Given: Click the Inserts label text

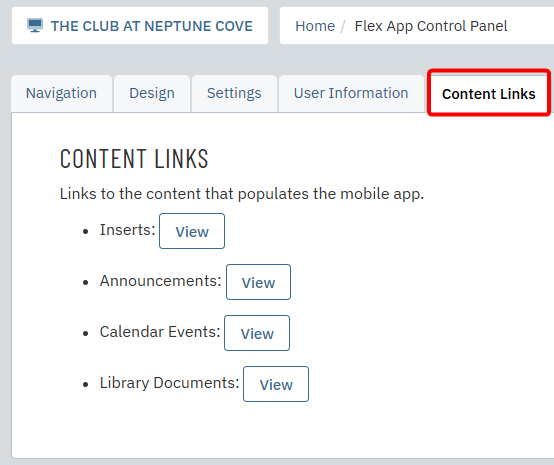Looking at the screenshot, I should click(127, 230).
